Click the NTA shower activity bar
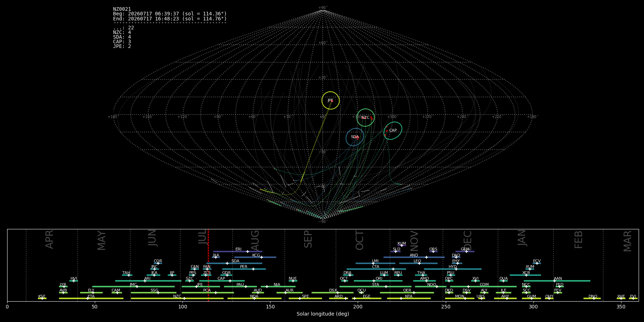The width and height of the screenshot is (644, 322). tap(409, 298)
